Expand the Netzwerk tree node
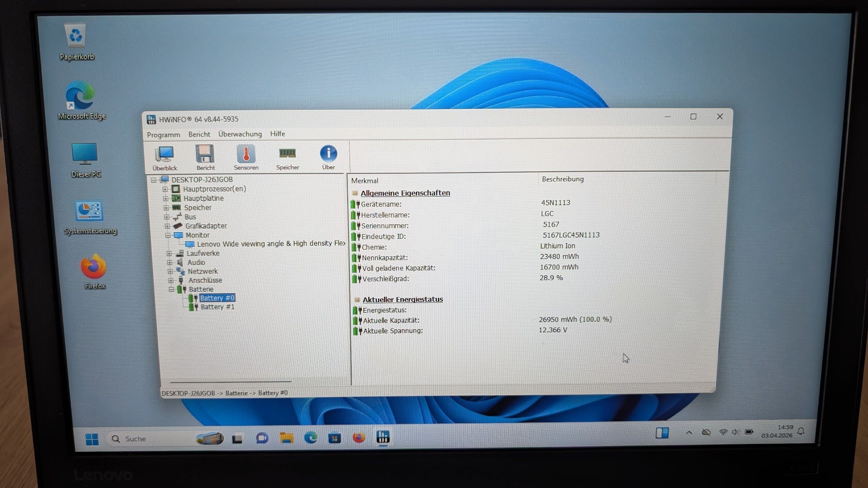Screen dimensions: 868x488 click(x=170, y=272)
